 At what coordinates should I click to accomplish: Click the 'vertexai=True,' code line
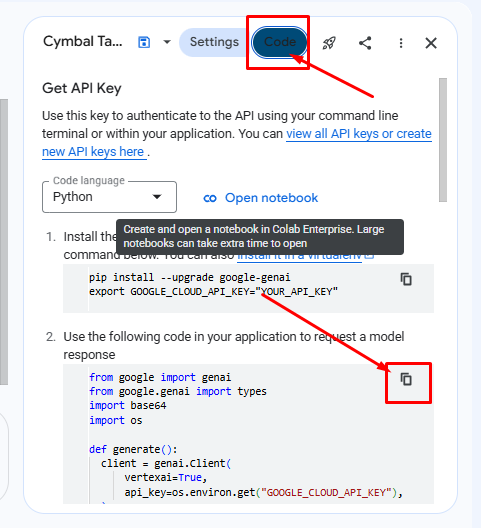pyautogui.click(x=166, y=477)
